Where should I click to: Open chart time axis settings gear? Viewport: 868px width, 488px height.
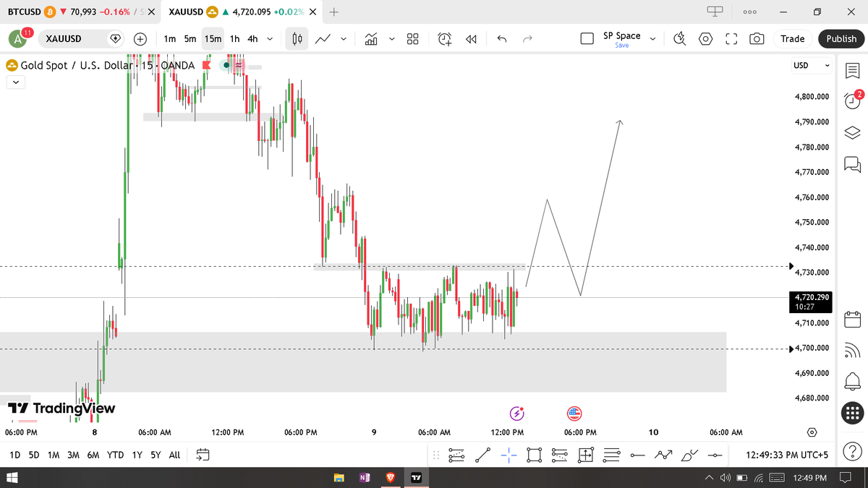pyautogui.click(x=812, y=432)
